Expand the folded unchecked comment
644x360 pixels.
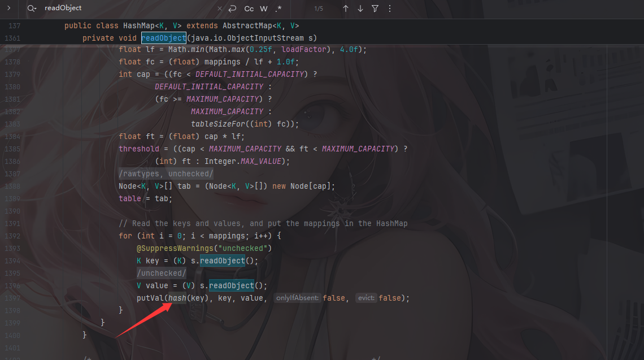[161, 274]
